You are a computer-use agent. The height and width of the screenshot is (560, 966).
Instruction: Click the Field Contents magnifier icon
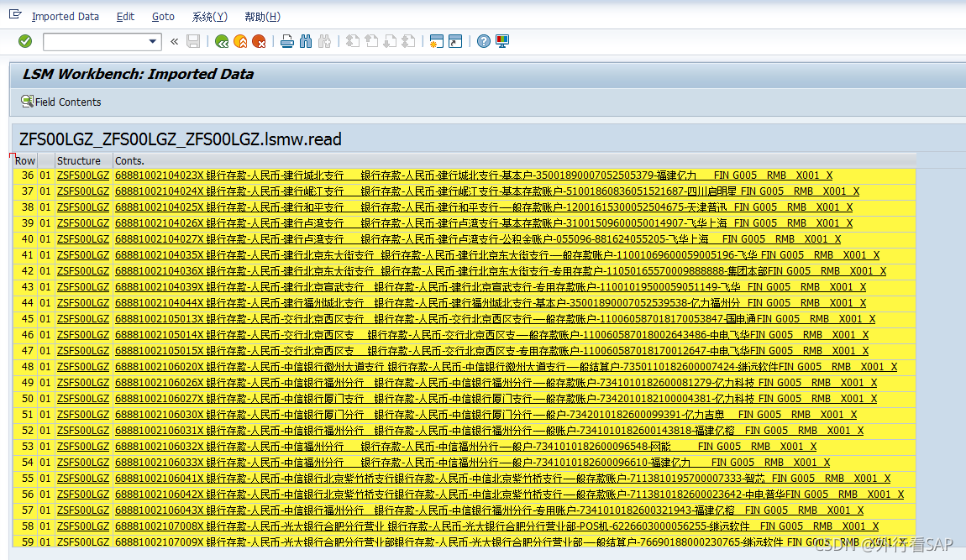(x=27, y=101)
